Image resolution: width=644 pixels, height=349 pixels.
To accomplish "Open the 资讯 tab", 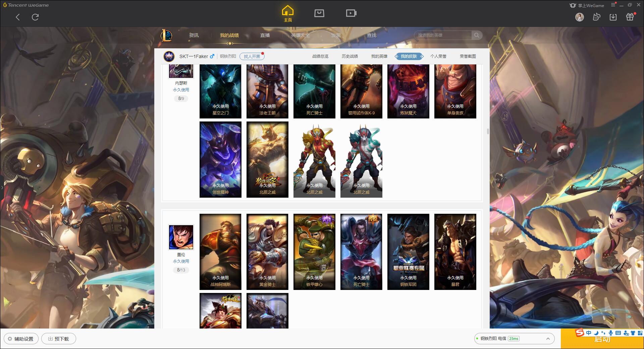I will (194, 35).
